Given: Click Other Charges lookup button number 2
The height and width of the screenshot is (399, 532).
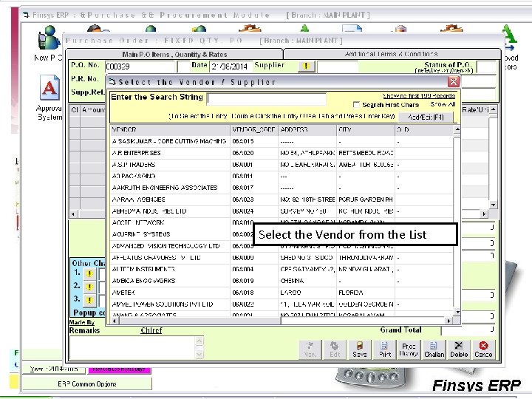Looking at the screenshot, I should tap(89, 287).
